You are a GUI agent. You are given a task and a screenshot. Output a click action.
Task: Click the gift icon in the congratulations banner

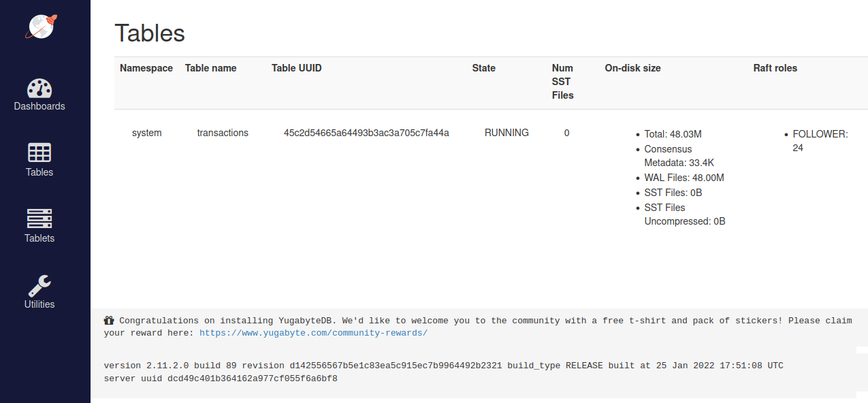coord(109,320)
